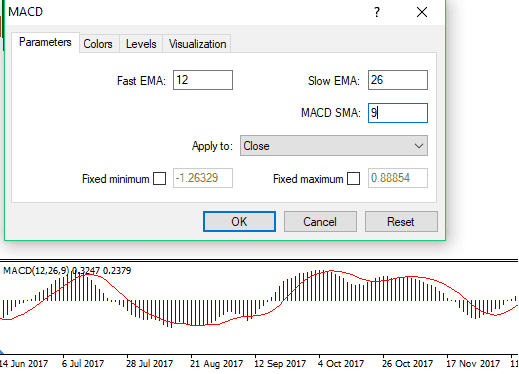
Task: Open the Levels tab
Action: (141, 44)
